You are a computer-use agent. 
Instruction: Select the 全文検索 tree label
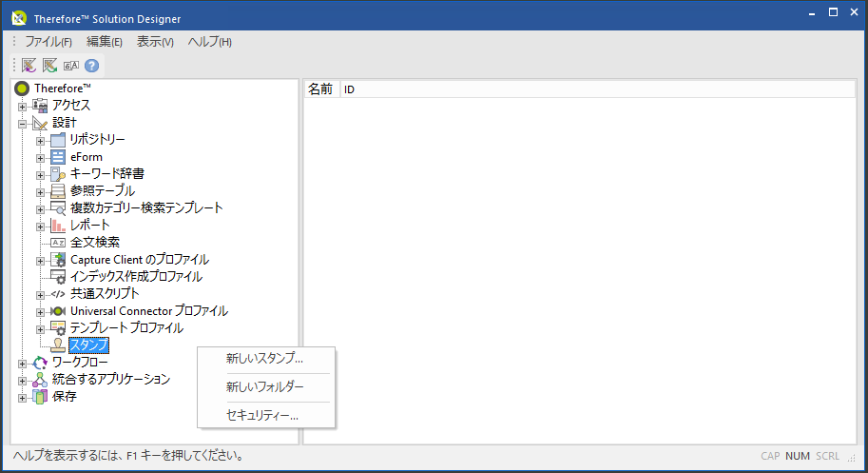[x=95, y=243]
